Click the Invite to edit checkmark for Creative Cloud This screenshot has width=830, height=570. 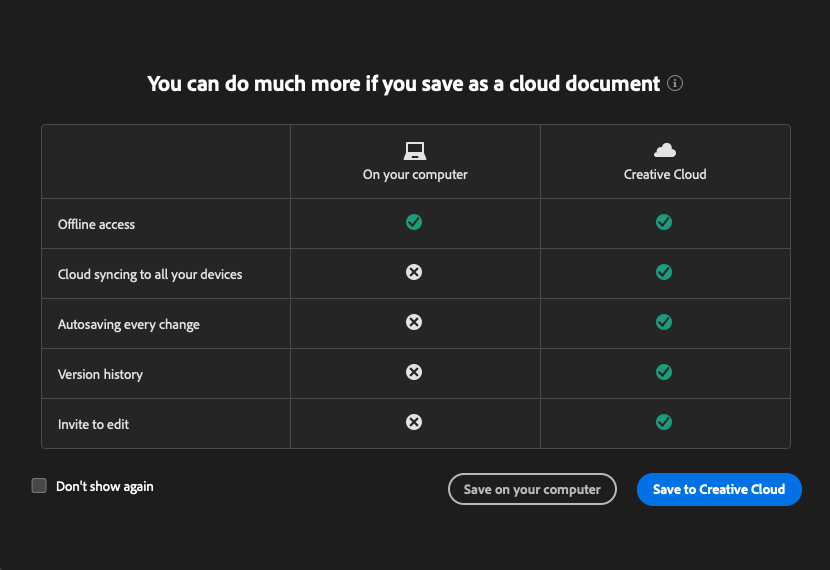[663, 422]
